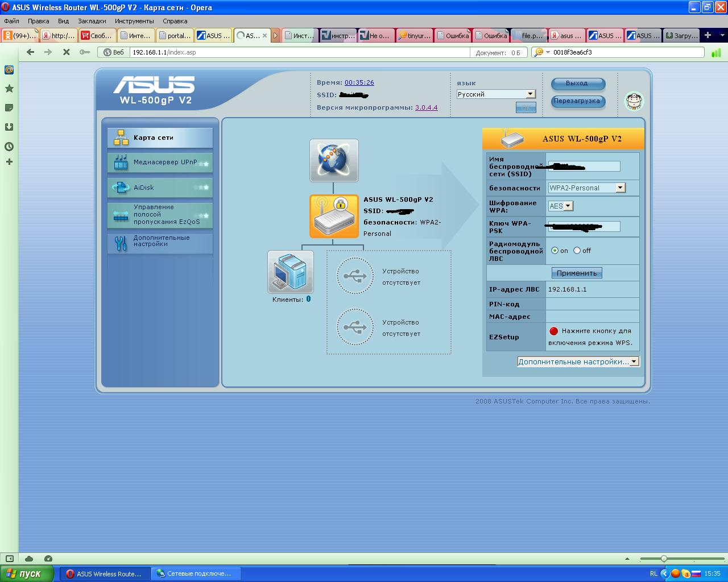Click the Network Map sidebar icon
The image size is (728, 582).
(121, 138)
